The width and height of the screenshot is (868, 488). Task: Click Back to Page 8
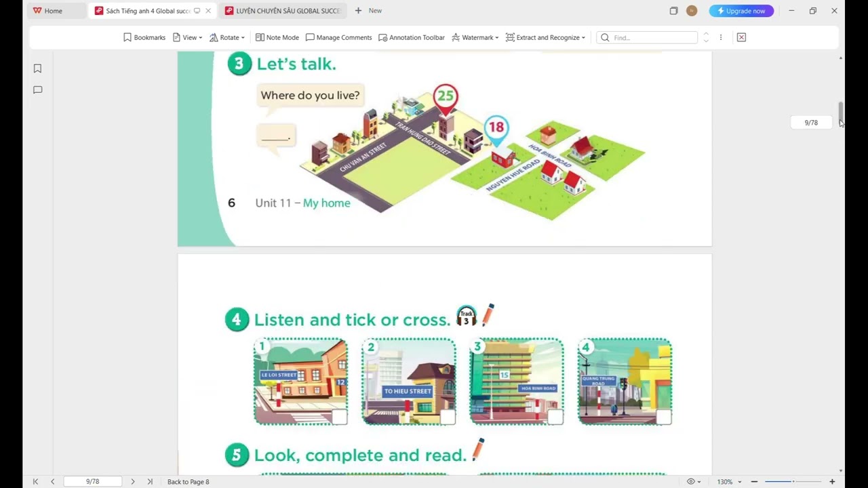point(188,482)
